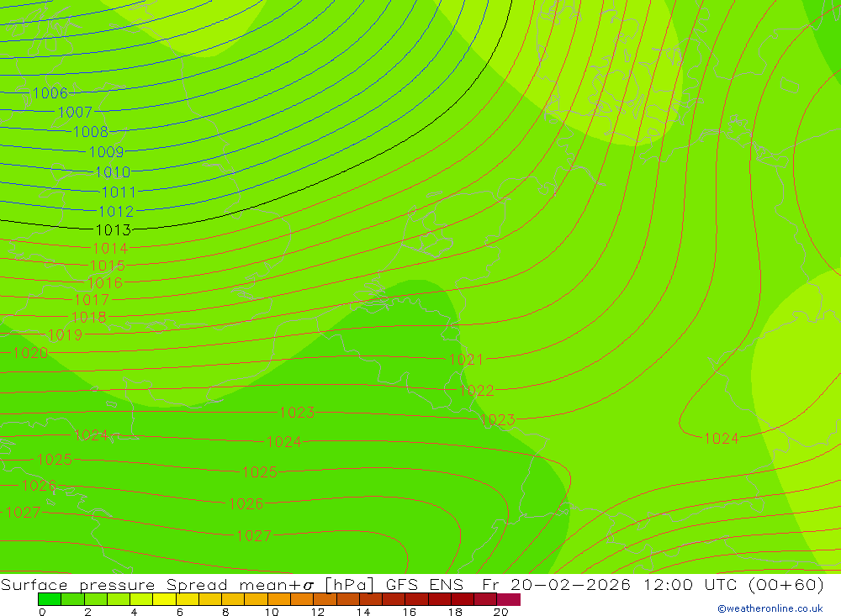The height and width of the screenshot is (616, 841).
Task: Click the red 1018 isobar label
Action: click(x=89, y=317)
